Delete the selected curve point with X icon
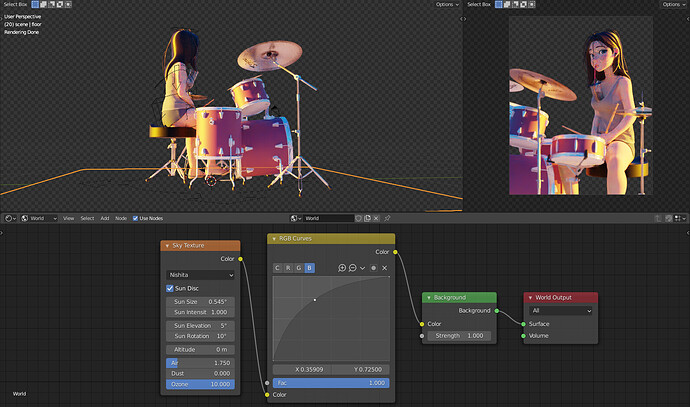This screenshot has height=407, width=690. [385, 268]
